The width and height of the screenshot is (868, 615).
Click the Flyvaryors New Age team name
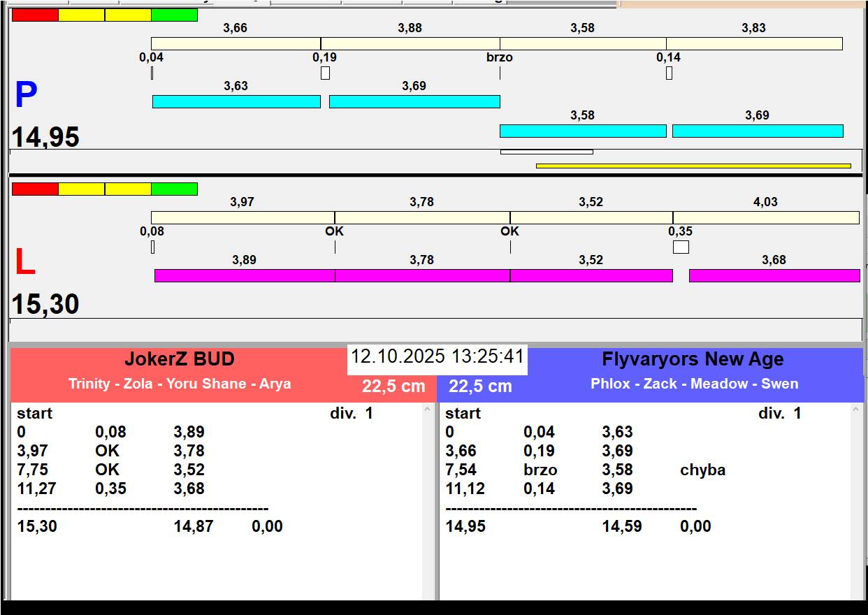coord(693,359)
